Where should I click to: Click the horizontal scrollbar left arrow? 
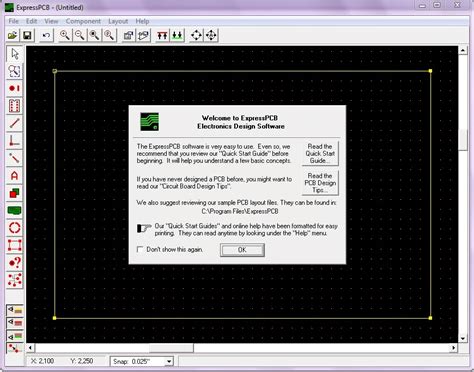[x=30, y=348]
